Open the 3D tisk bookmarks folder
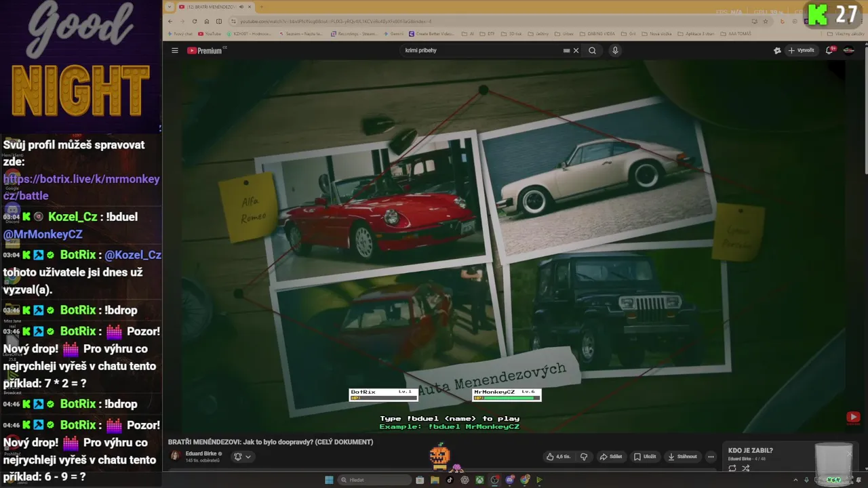Image resolution: width=868 pixels, height=488 pixels. point(512,33)
